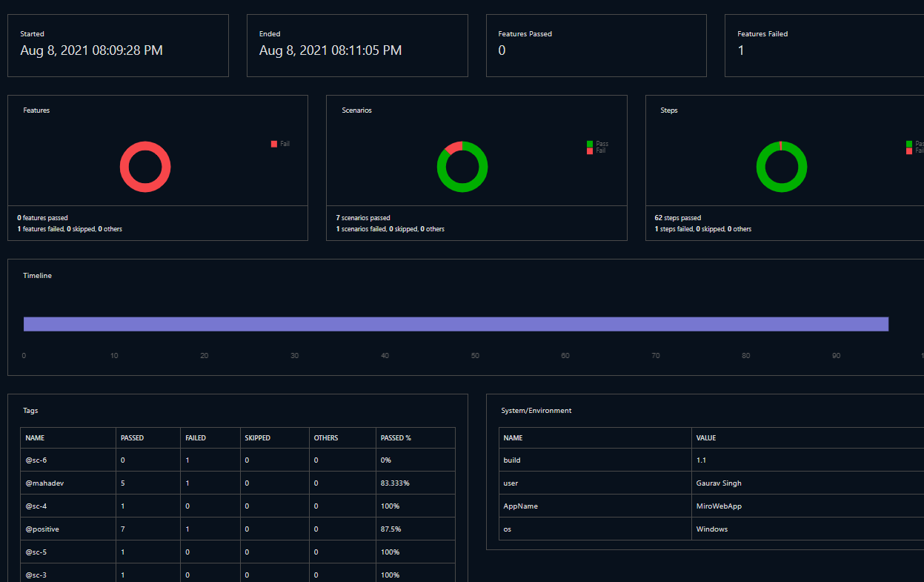The image size is (924, 582).
Task: Click the '1 scenarios failed, 0 skipped' summary line
Action: [x=390, y=229]
